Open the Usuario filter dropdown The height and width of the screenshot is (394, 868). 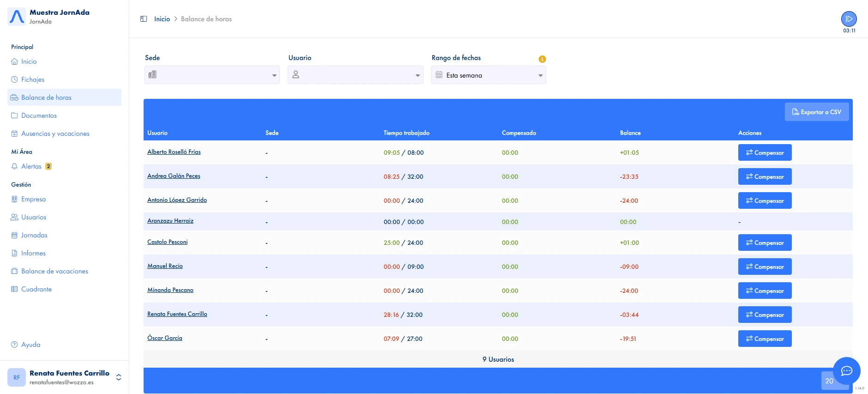pos(355,75)
